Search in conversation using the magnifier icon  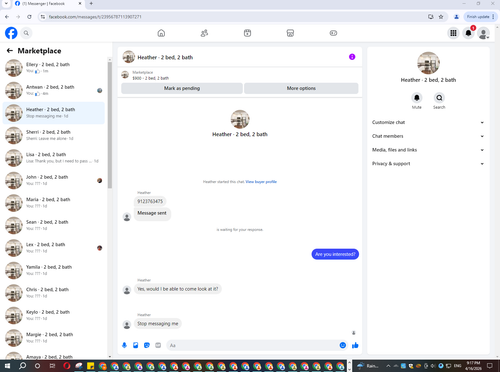point(439,98)
